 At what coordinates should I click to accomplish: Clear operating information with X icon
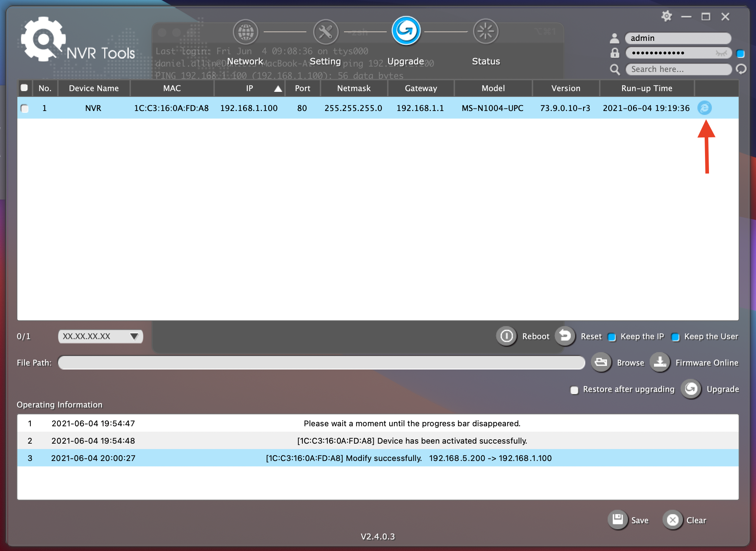(673, 520)
